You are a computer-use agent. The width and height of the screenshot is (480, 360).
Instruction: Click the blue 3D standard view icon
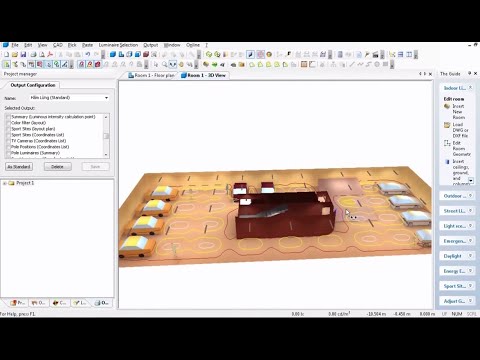pos(113,54)
